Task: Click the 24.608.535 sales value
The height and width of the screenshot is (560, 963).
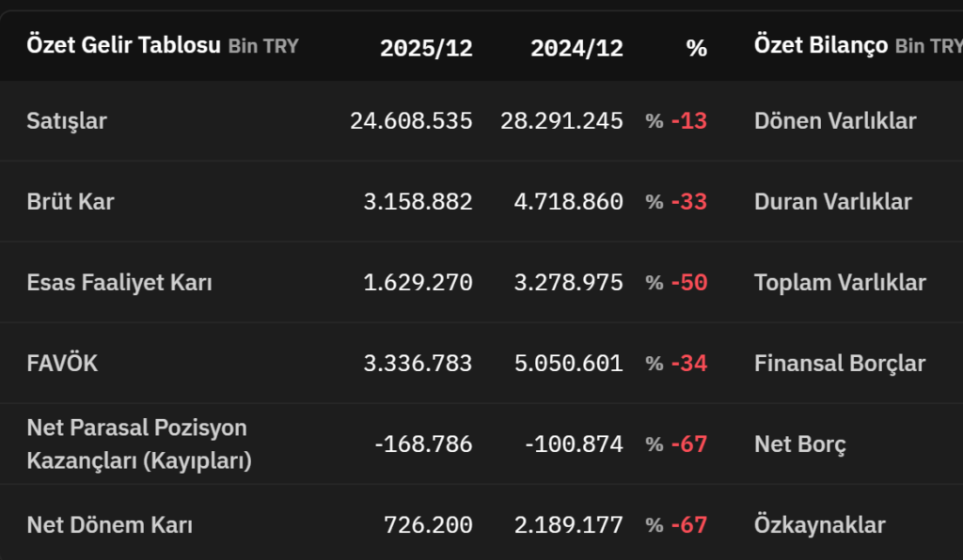Action: [x=411, y=121]
